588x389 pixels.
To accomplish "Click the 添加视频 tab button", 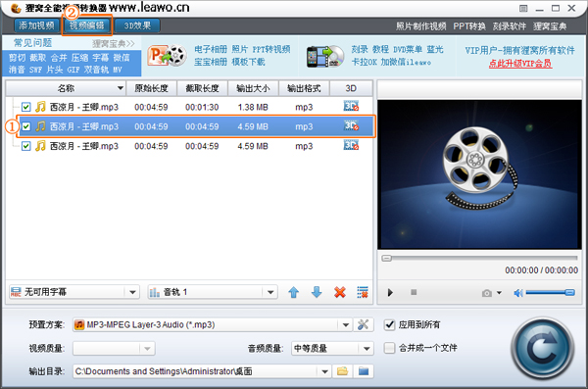I will coord(36,25).
